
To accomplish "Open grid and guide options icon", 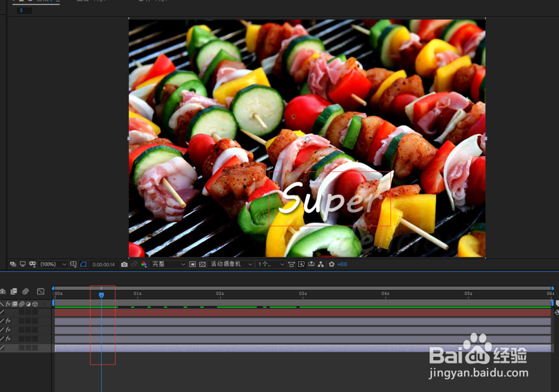I will [73, 264].
